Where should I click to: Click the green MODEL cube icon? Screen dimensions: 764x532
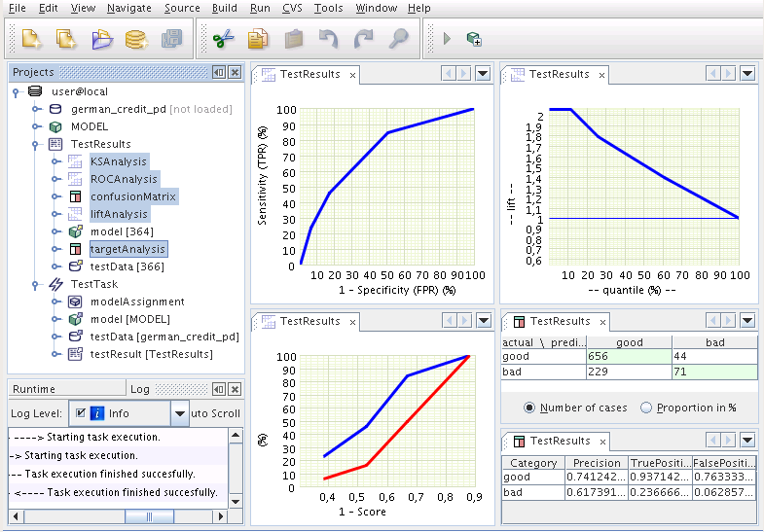pyautogui.click(x=55, y=126)
